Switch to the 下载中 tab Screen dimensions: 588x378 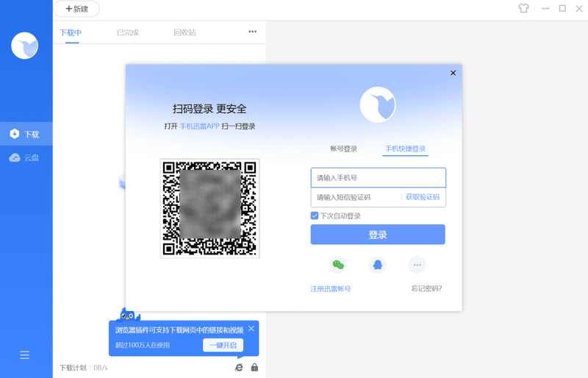(x=71, y=32)
